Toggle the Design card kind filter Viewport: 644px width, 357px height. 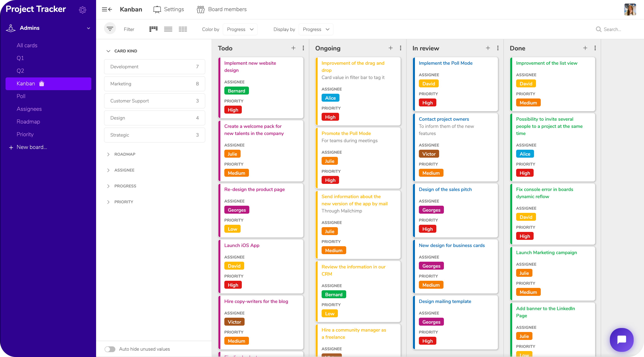point(154,118)
